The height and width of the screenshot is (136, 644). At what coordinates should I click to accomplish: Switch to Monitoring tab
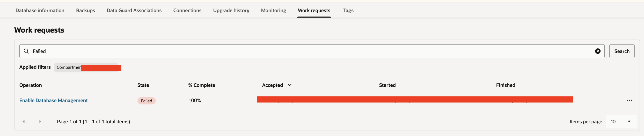(274, 10)
